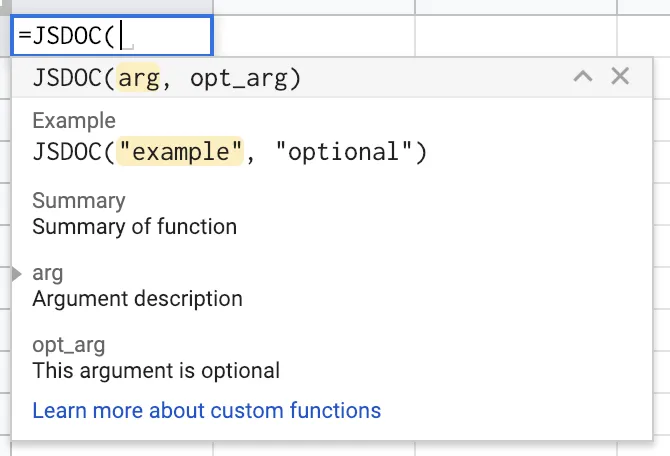This screenshot has height=456, width=670.
Task: Click the opt_arg parameter heading
Action: (68, 345)
